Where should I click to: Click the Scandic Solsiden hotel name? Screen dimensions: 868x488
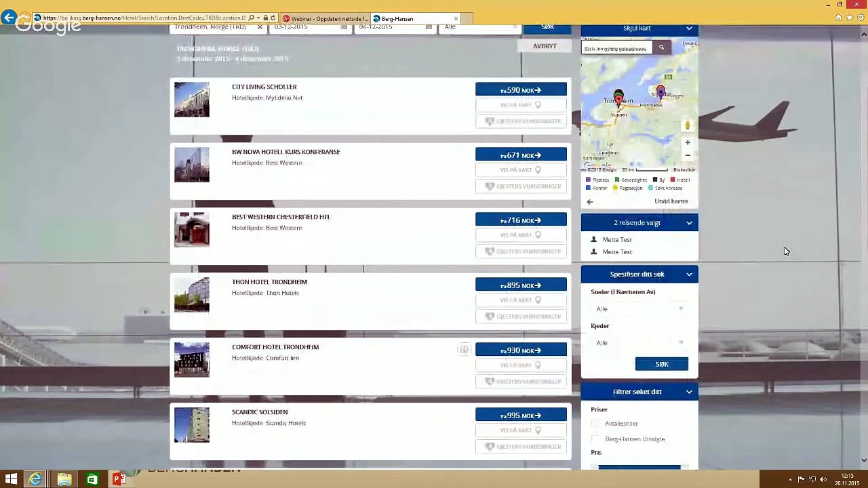coord(260,412)
